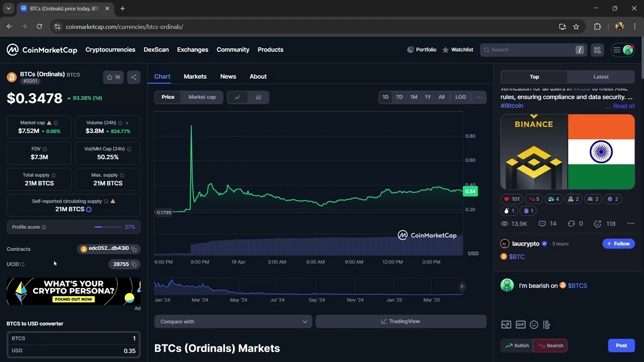Open emoji picker in post composer
Image resolution: width=644 pixels, height=362 pixels.
[x=534, y=325]
